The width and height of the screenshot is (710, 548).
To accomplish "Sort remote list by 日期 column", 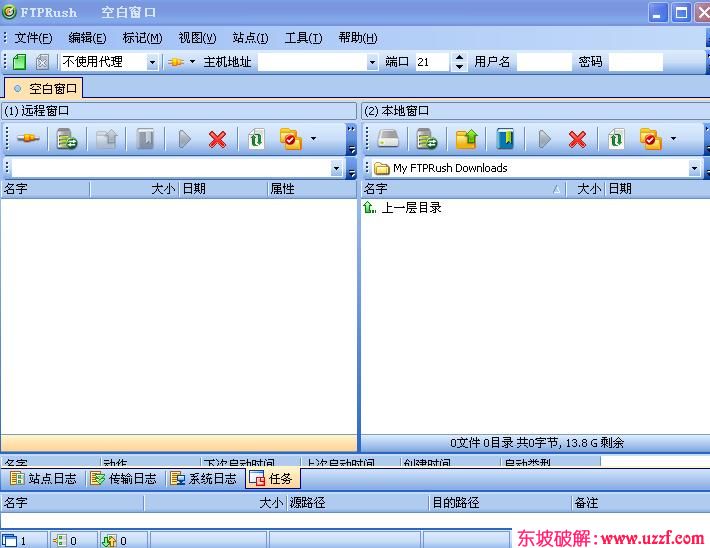I will [x=223, y=189].
